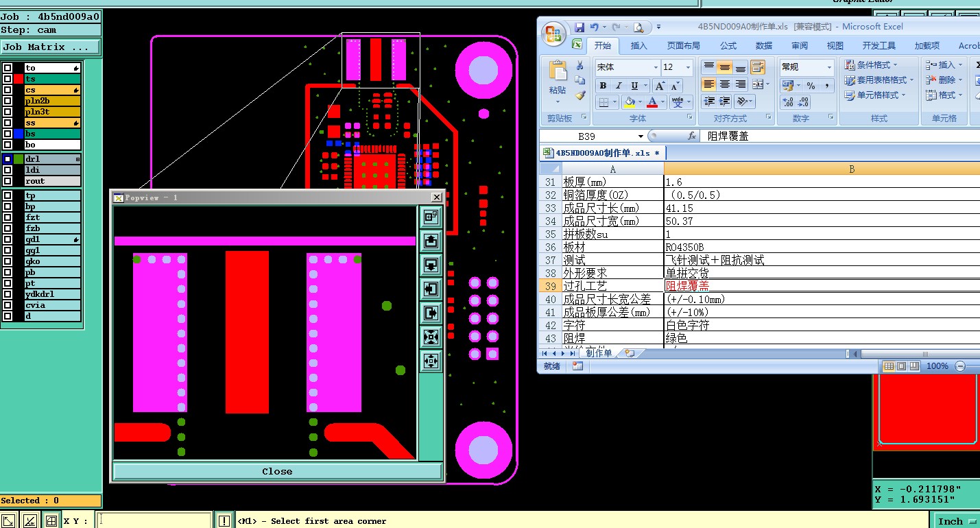
Task: Click the top Popview window-link icon
Action: tap(431, 217)
